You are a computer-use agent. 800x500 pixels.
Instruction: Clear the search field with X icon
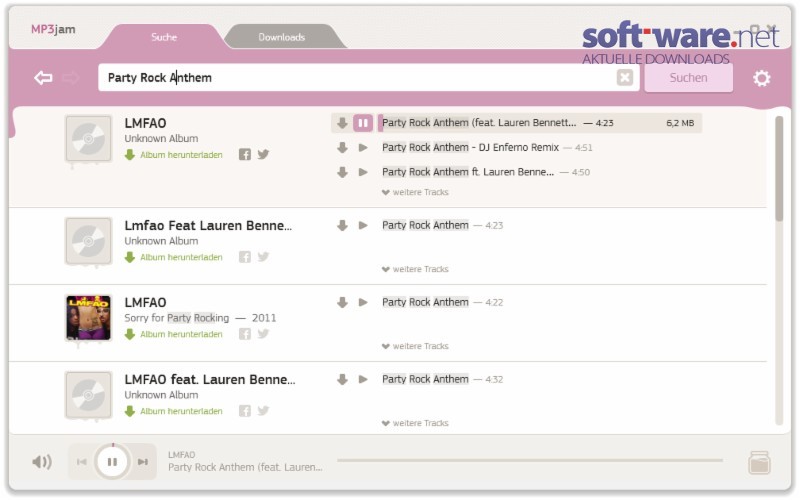[x=624, y=78]
